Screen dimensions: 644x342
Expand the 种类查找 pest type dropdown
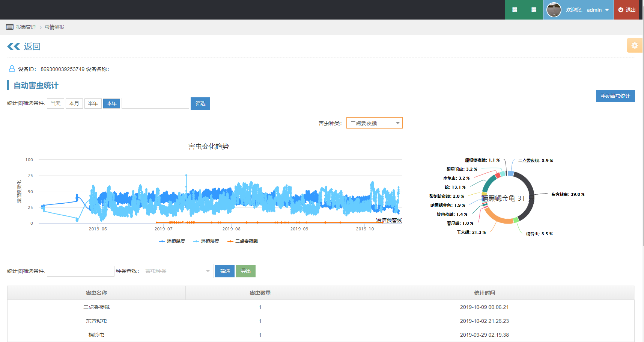(179, 271)
